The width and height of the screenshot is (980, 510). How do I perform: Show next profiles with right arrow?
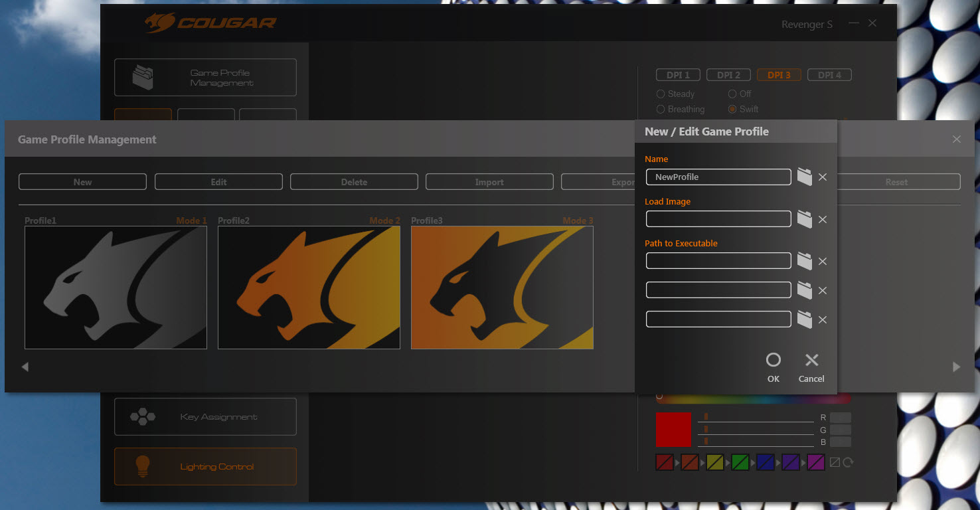tap(957, 367)
